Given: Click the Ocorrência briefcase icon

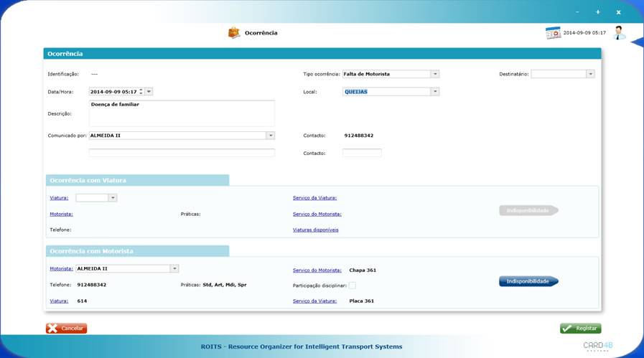Looking at the screenshot, I should 234,33.
